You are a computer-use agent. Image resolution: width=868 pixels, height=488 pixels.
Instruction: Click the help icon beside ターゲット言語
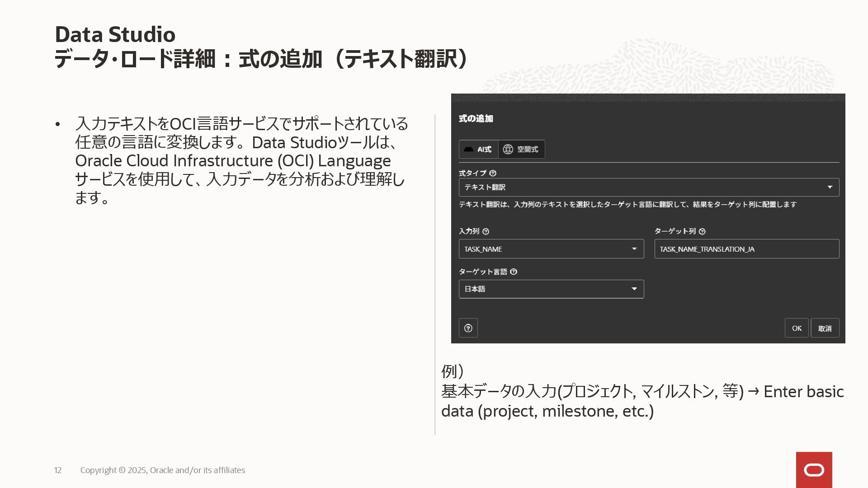coord(513,272)
